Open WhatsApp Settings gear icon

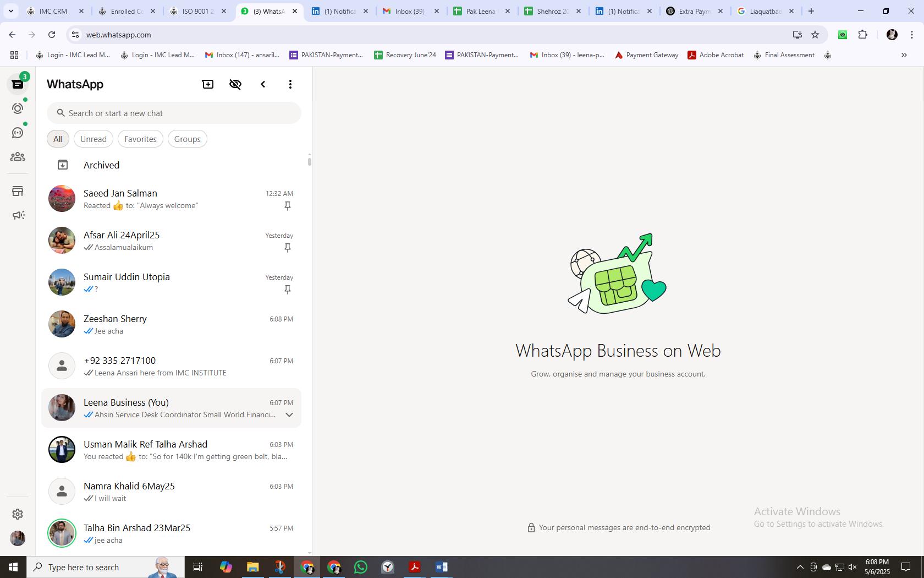coord(18,514)
